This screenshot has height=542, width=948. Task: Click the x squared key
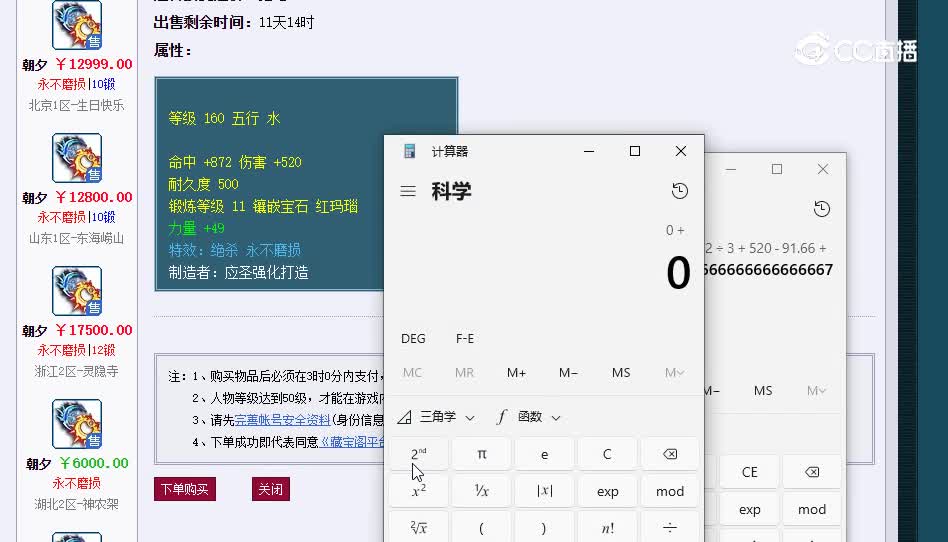pos(419,491)
